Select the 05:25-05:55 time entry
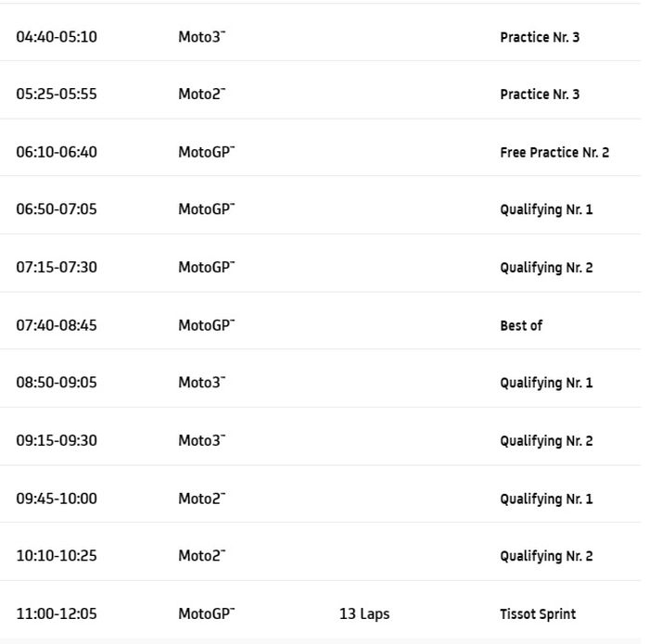Screen dimensions: 649x644 (57, 95)
